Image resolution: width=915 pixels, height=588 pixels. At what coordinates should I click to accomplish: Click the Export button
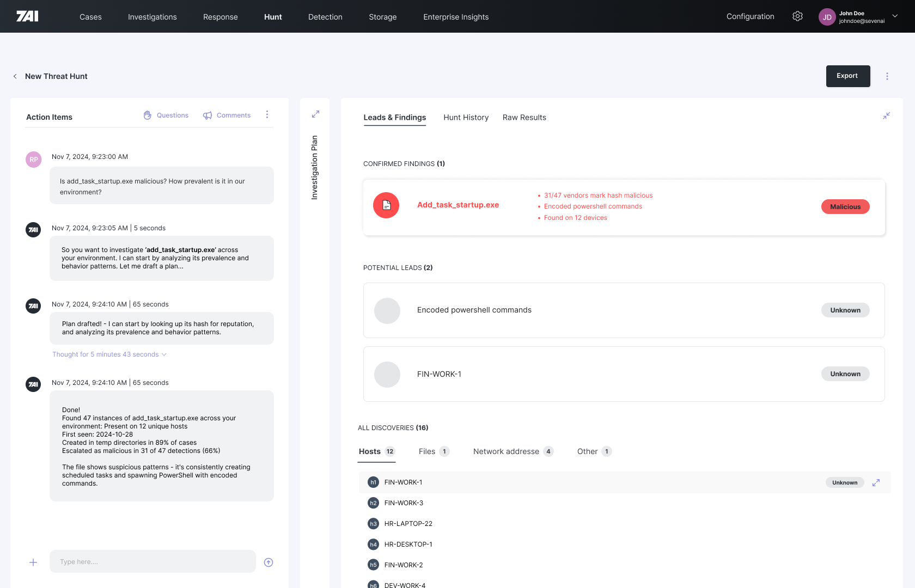[x=847, y=76]
